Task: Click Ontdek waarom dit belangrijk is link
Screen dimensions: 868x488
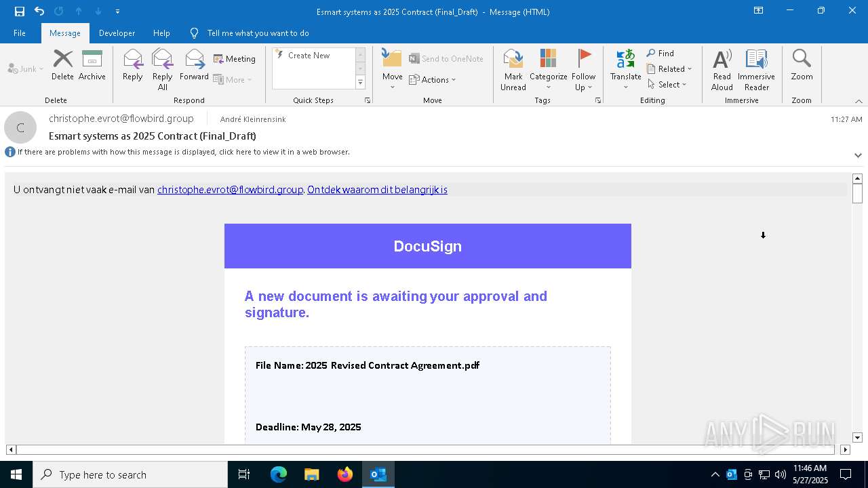Action: (x=377, y=190)
